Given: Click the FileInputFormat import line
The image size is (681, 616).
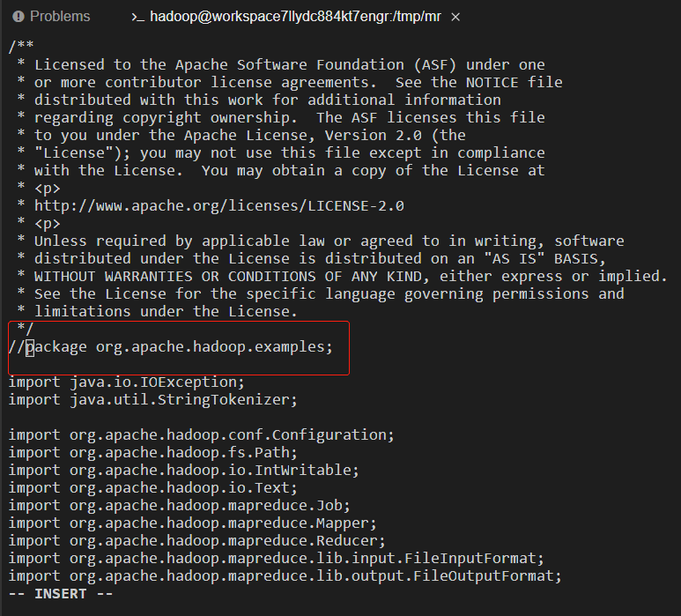Looking at the screenshot, I should [x=277, y=558].
